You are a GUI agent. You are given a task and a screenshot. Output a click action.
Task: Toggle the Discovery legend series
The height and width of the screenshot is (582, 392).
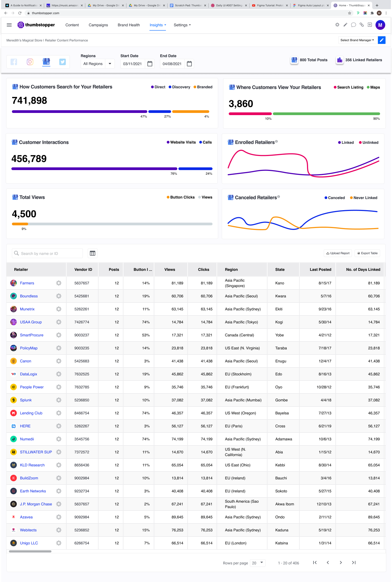(179, 87)
